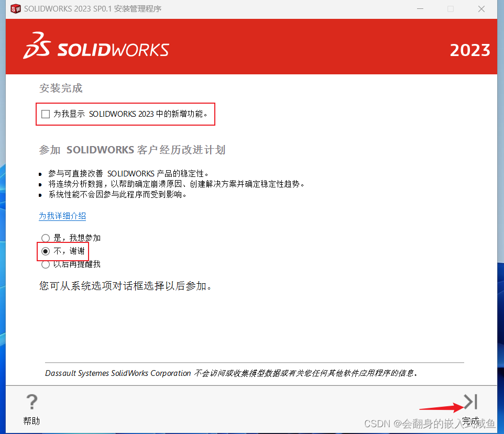Select the 是，我想参加 radio button
504x434 pixels.
click(46, 238)
